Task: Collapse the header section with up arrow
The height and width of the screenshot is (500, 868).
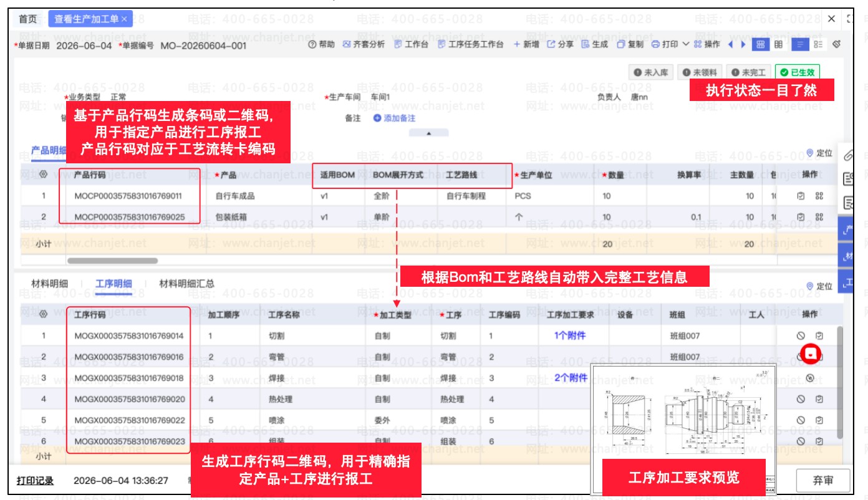Action: click(428, 133)
